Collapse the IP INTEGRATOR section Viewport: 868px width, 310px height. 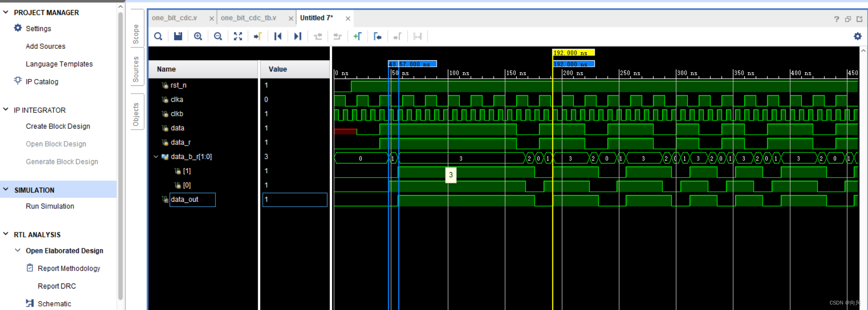pos(6,110)
